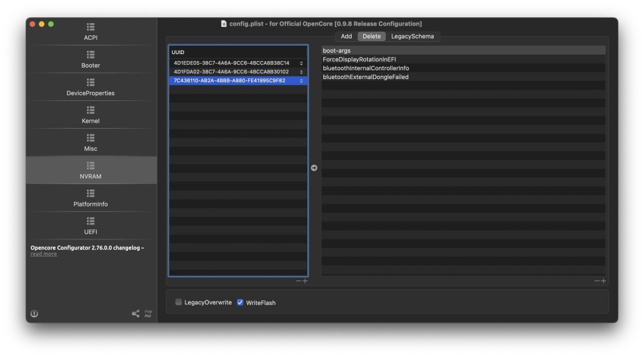The image size is (644, 357).
Task: Select the bluetoothExternalDongleFailed row
Action: point(463,77)
